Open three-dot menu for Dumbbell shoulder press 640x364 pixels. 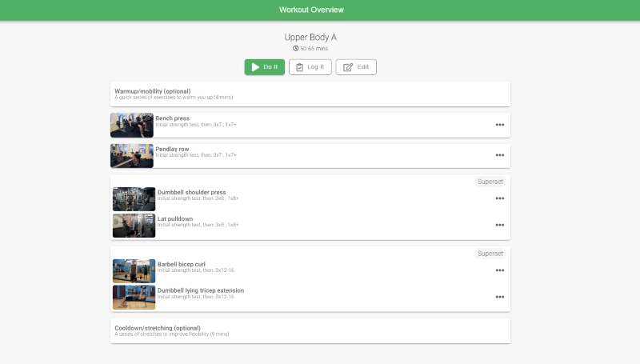pyautogui.click(x=499, y=198)
